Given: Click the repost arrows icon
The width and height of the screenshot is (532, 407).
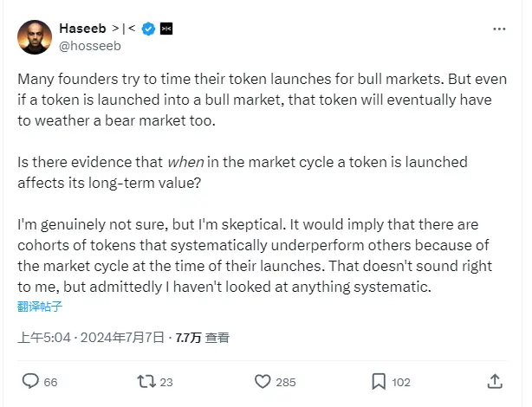Looking at the screenshot, I should pyautogui.click(x=146, y=381).
